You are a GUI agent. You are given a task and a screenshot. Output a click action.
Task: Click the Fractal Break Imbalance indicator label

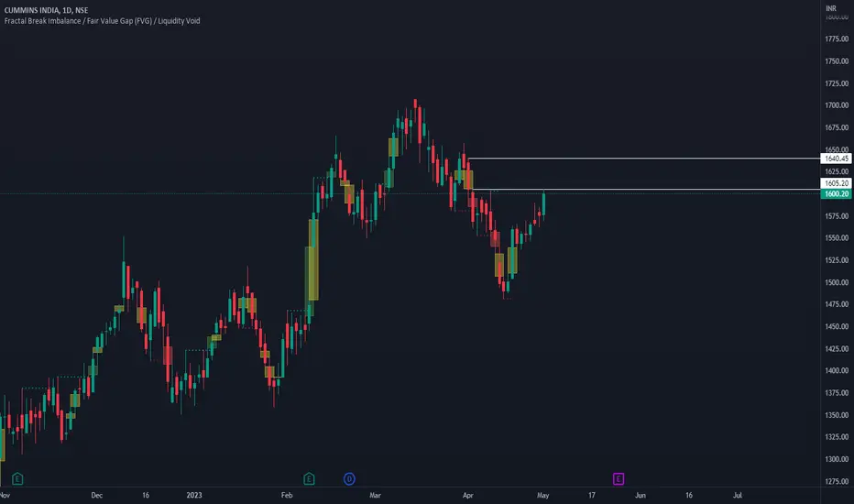click(102, 21)
